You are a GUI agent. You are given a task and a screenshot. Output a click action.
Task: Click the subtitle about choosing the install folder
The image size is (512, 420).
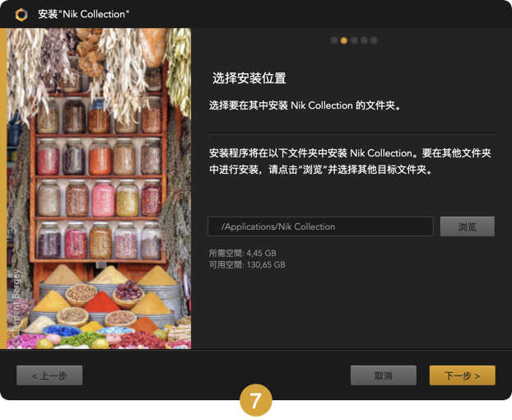[x=305, y=105]
